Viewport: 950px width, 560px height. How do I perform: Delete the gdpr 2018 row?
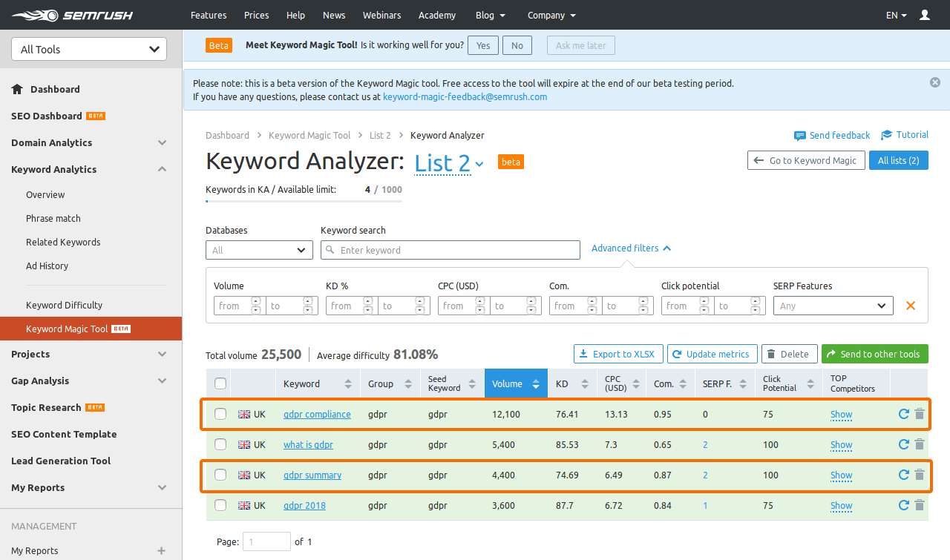point(920,505)
